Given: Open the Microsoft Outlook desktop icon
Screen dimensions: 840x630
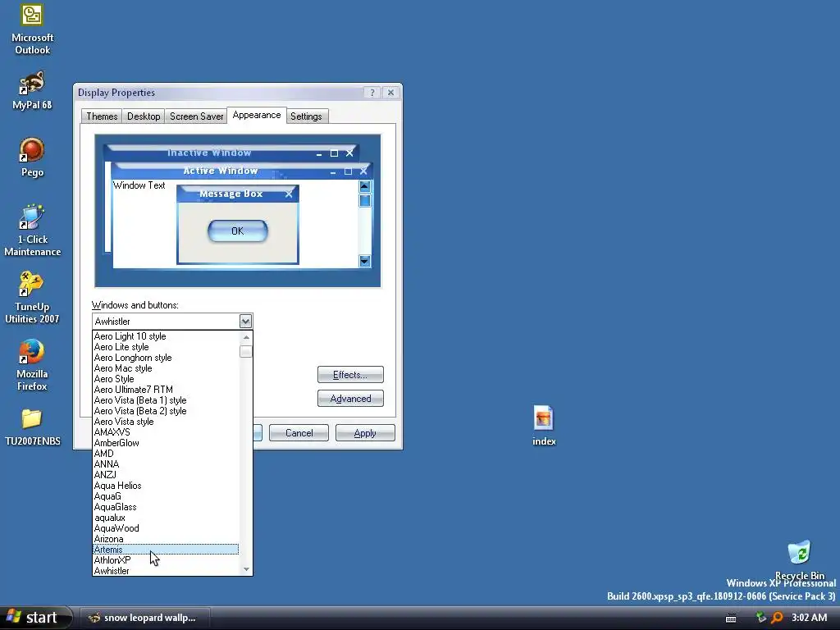Looking at the screenshot, I should [32, 29].
